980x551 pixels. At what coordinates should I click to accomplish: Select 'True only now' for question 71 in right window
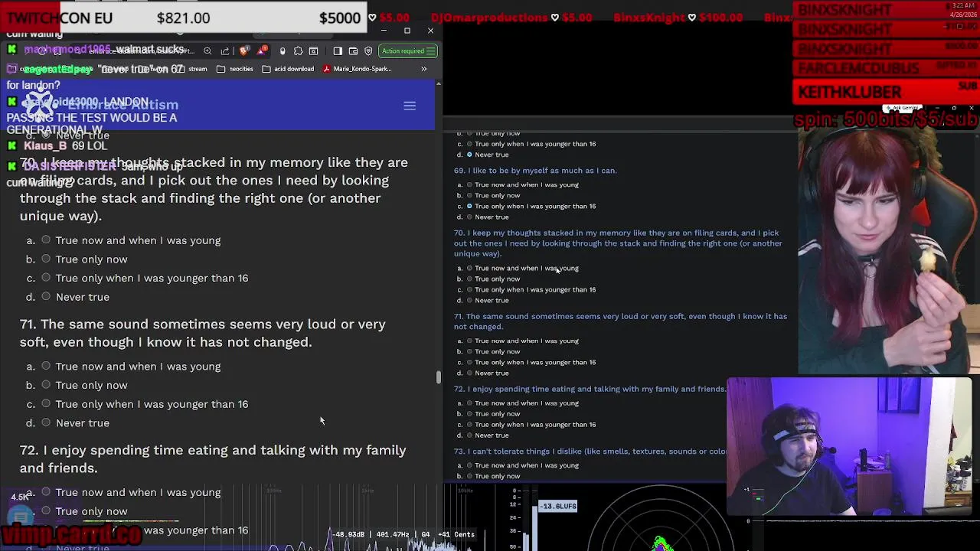click(x=469, y=351)
